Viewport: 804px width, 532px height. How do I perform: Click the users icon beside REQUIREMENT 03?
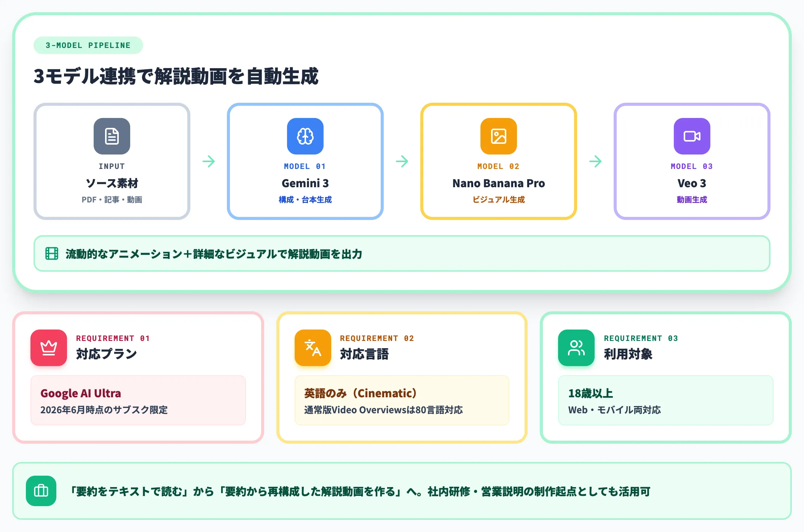pos(576,348)
